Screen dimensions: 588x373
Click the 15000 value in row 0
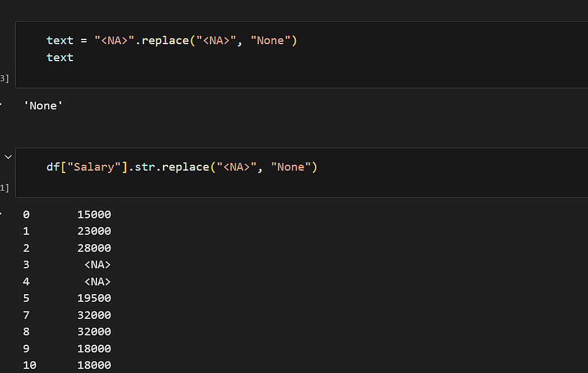coord(94,215)
